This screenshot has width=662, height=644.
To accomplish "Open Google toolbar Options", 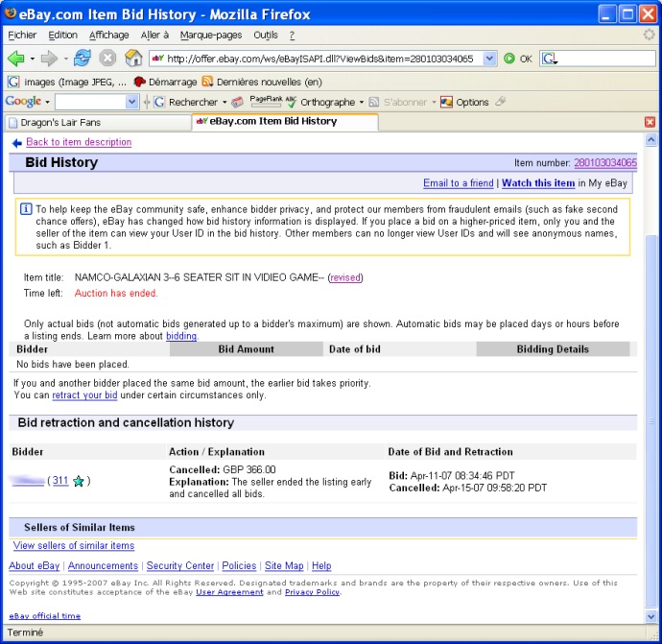I will 464,102.
